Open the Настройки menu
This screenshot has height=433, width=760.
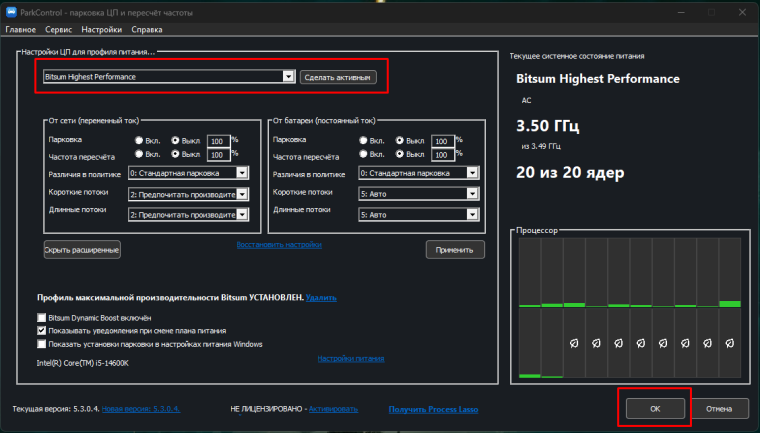(x=102, y=30)
